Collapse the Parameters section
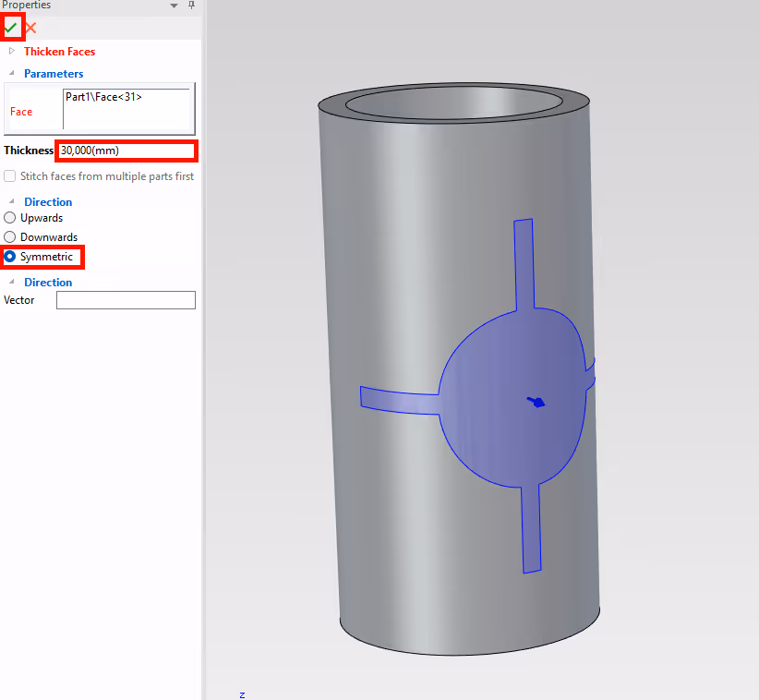This screenshot has width=759, height=700. click(12, 73)
